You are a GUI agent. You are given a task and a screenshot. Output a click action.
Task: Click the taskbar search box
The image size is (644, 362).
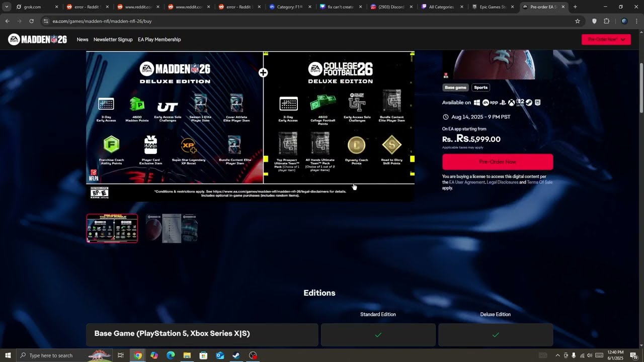coord(64,355)
